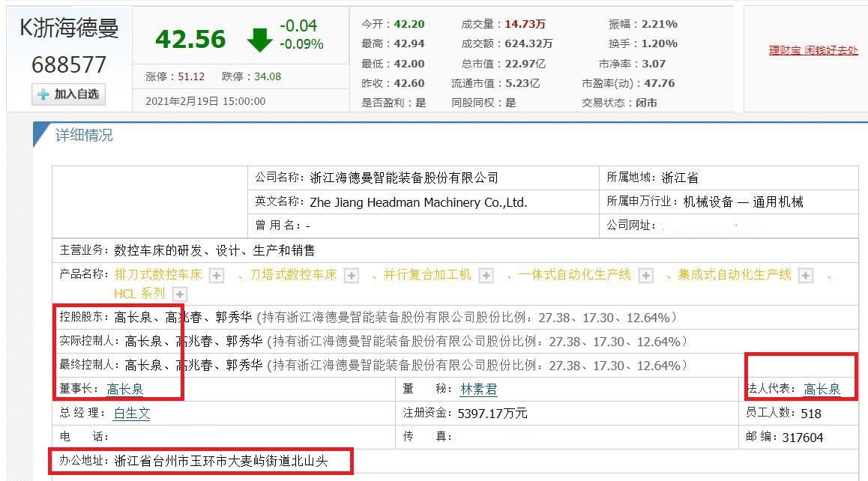Click the 邮编 value 317604
Screen dimensions: 868x481
pyautogui.click(x=803, y=438)
